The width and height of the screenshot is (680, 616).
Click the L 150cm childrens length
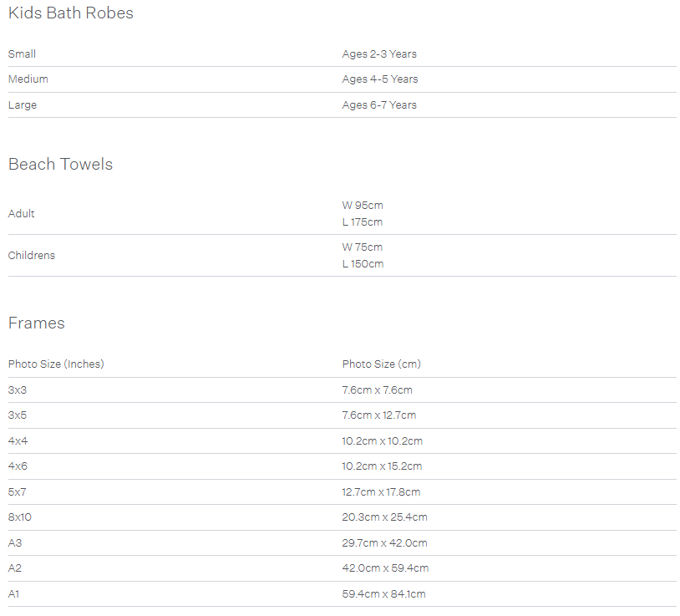[x=363, y=264]
